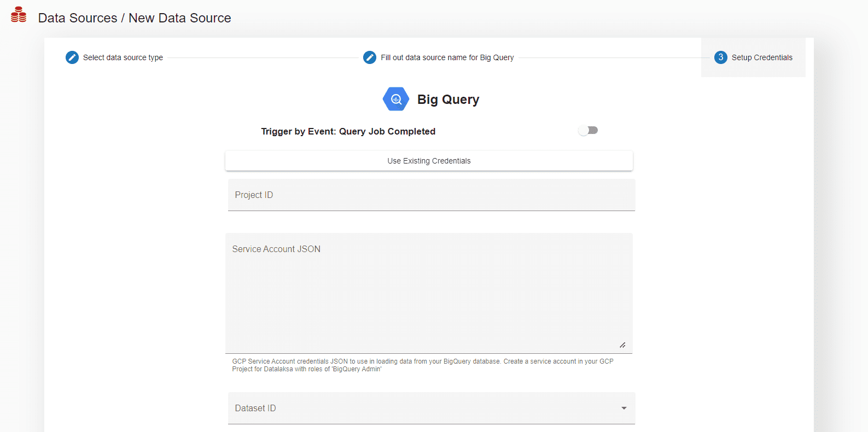Image resolution: width=868 pixels, height=432 pixels.
Task: Click Use Existing Credentials button
Action: [429, 161]
